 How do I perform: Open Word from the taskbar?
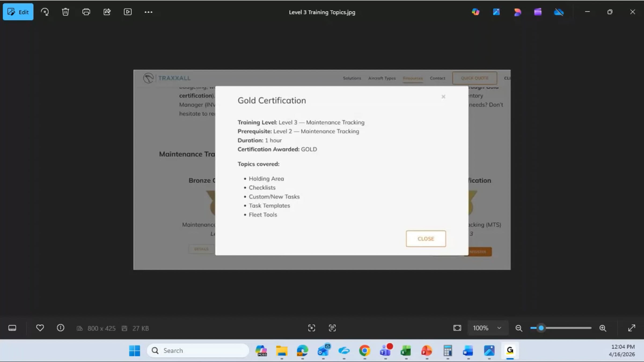(468, 350)
